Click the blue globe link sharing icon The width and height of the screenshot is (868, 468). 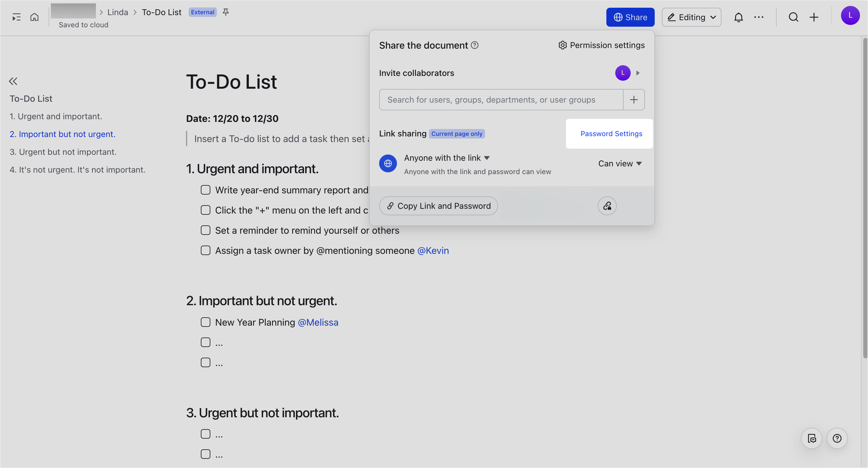[x=388, y=163]
